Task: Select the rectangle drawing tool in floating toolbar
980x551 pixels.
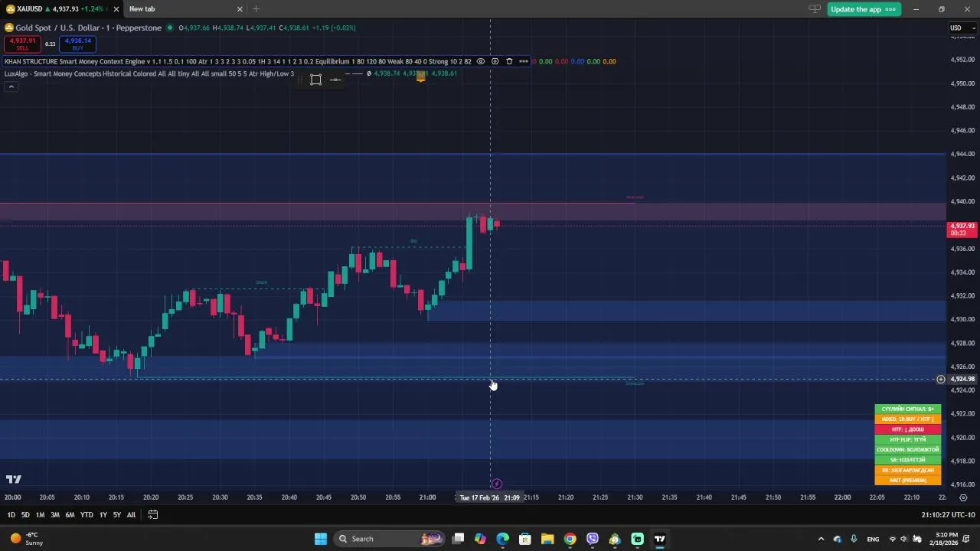Action: tap(315, 80)
